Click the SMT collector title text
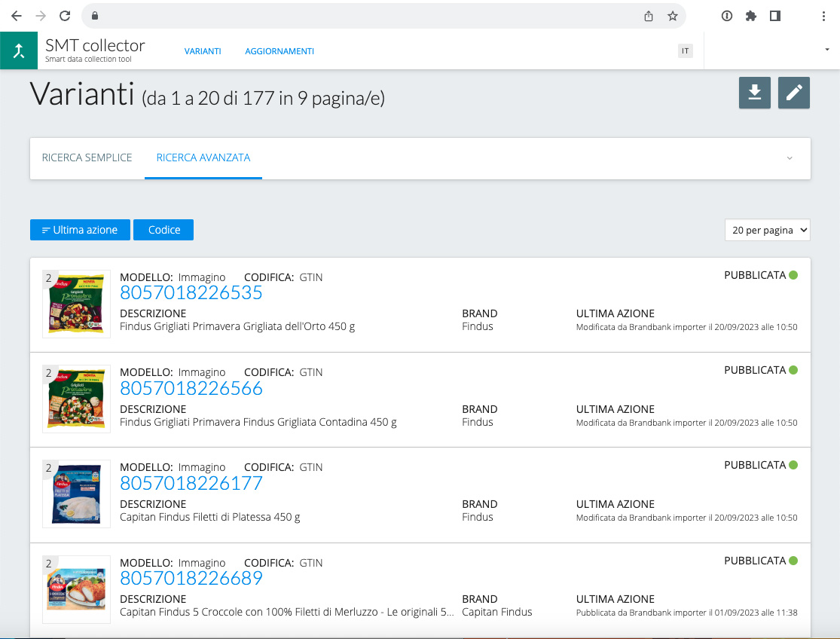Viewport: 840px width, 639px height. [95, 45]
